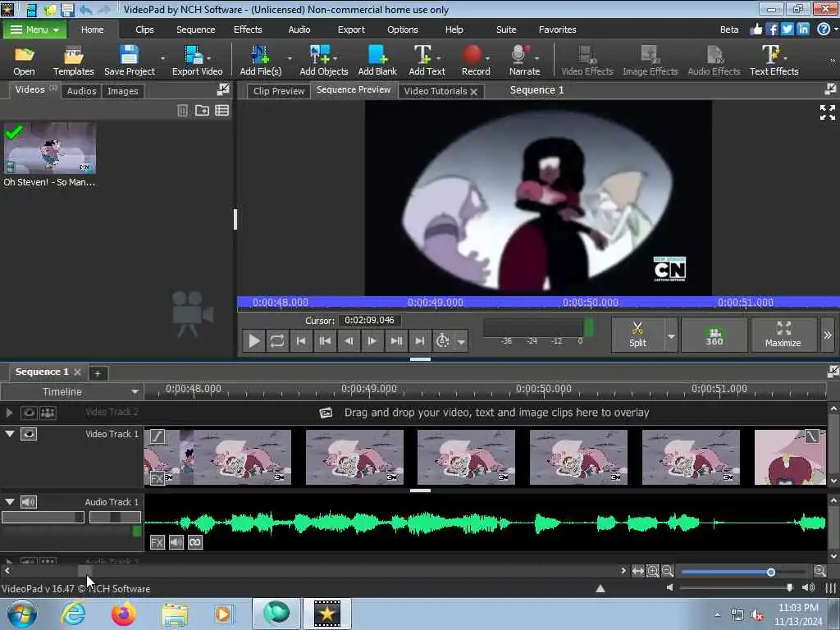This screenshot has width=840, height=630.
Task: Open the playback speed dropdown arrow
Action: [461, 341]
